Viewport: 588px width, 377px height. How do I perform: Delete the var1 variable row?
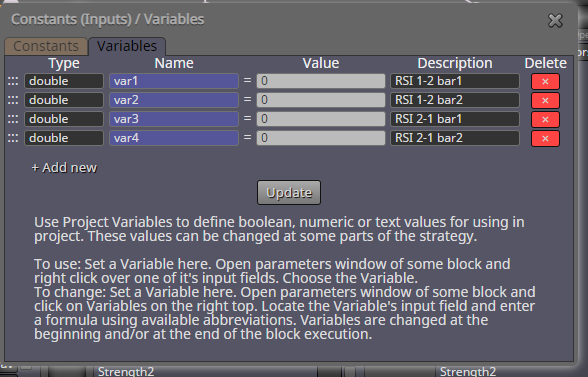pos(545,81)
